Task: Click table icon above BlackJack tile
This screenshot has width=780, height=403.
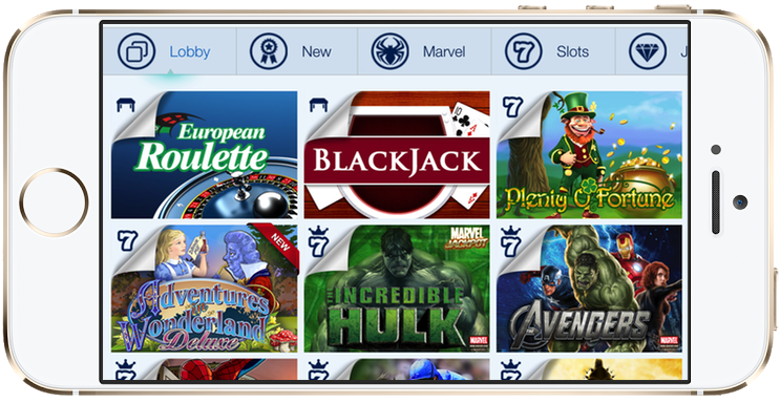Action: [x=318, y=105]
